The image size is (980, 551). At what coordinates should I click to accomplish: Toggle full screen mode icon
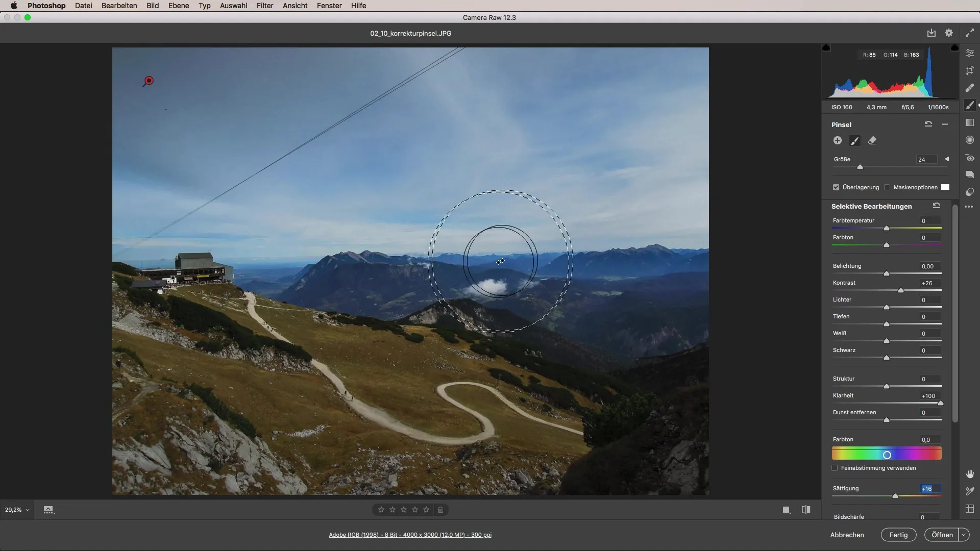click(x=970, y=33)
